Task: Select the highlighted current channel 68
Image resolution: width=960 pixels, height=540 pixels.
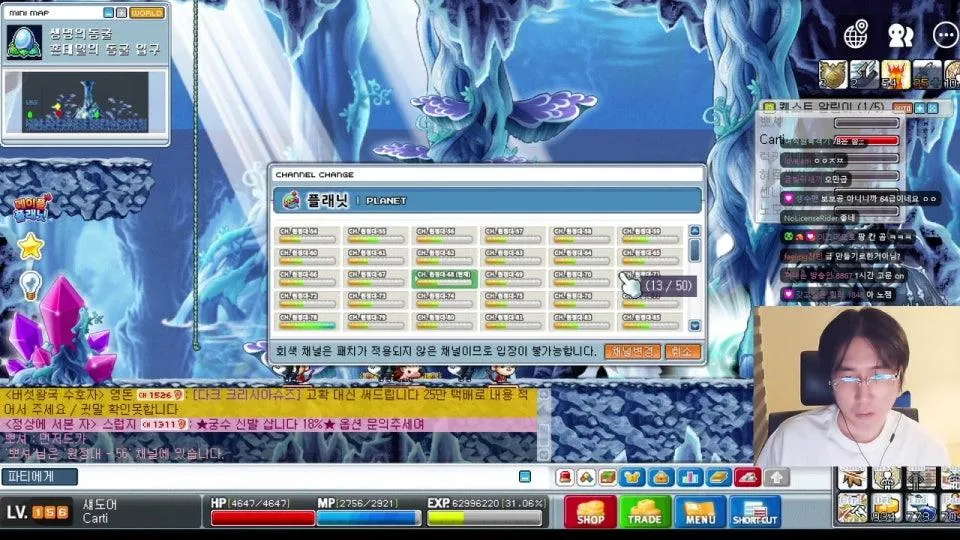Action: pos(445,279)
